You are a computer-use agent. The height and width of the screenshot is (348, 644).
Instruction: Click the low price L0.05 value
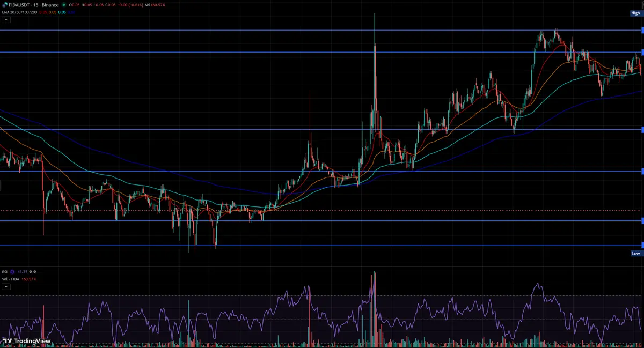click(98, 5)
